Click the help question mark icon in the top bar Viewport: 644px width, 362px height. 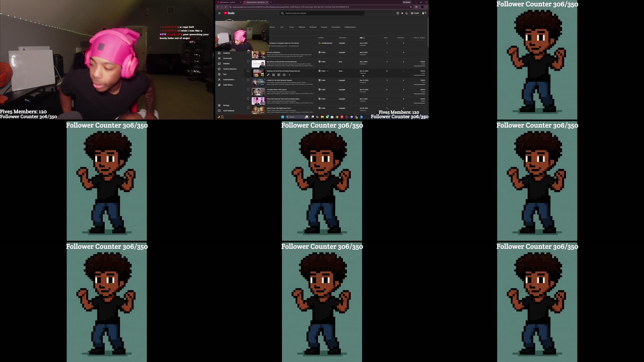coord(397,13)
